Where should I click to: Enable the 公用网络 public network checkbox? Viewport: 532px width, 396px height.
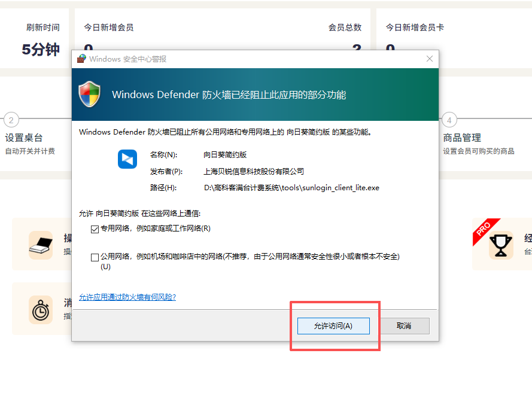click(x=95, y=257)
